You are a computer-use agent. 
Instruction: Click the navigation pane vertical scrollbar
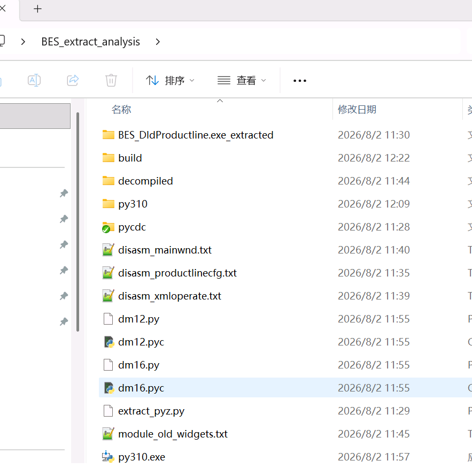[x=78, y=222]
